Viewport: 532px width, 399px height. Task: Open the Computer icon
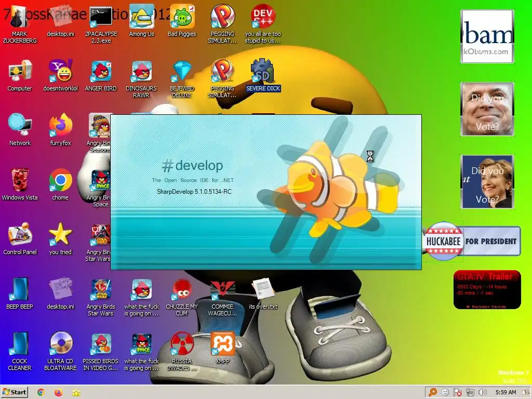(x=20, y=76)
